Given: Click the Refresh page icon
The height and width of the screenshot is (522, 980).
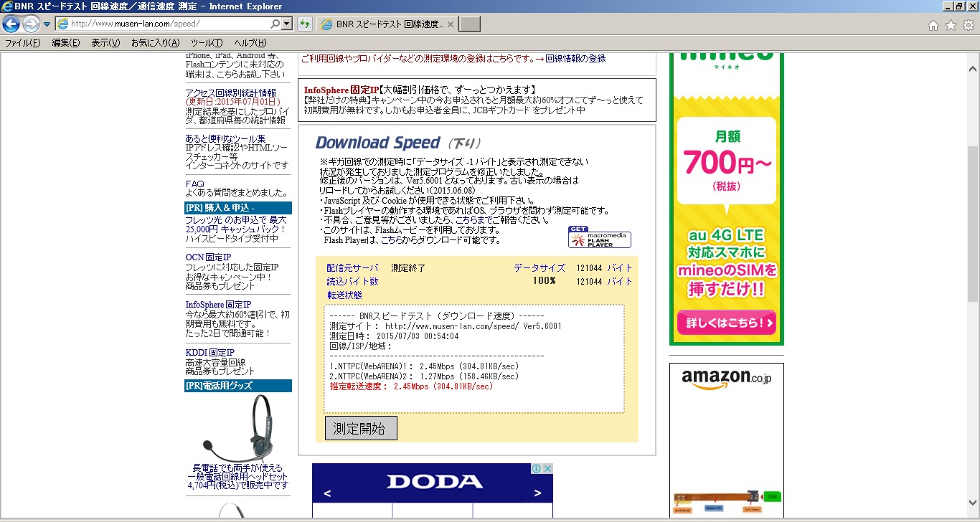Looking at the screenshot, I should point(304,24).
